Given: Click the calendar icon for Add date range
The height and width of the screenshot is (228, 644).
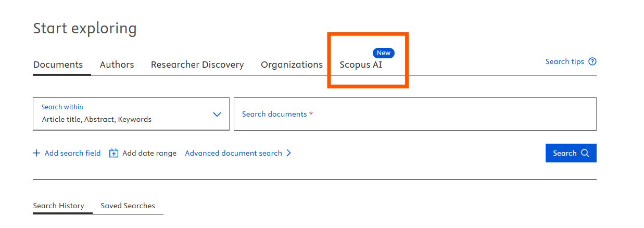Looking at the screenshot, I should click(113, 153).
